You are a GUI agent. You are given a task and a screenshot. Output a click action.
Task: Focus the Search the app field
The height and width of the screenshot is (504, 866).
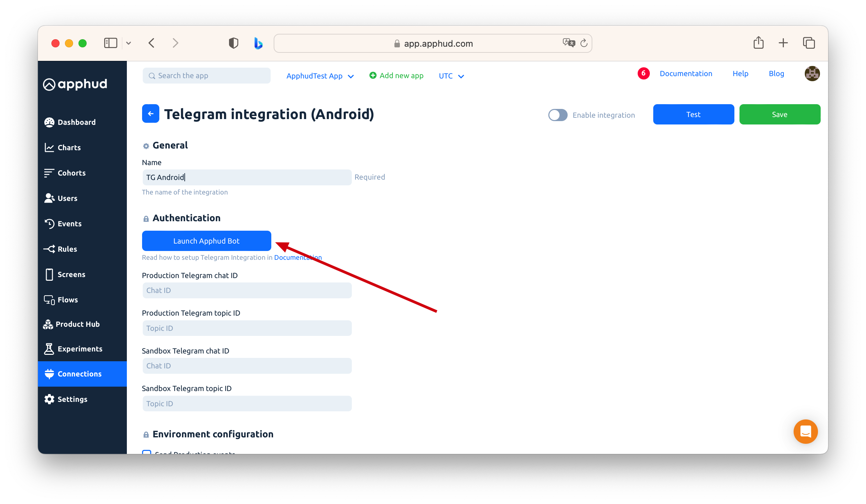click(206, 75)
